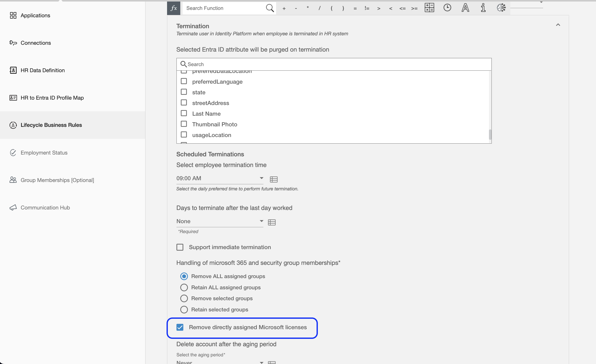596x364 pixels.
Task: Click the Employment Status sidebar link
Action: point(43,152)
